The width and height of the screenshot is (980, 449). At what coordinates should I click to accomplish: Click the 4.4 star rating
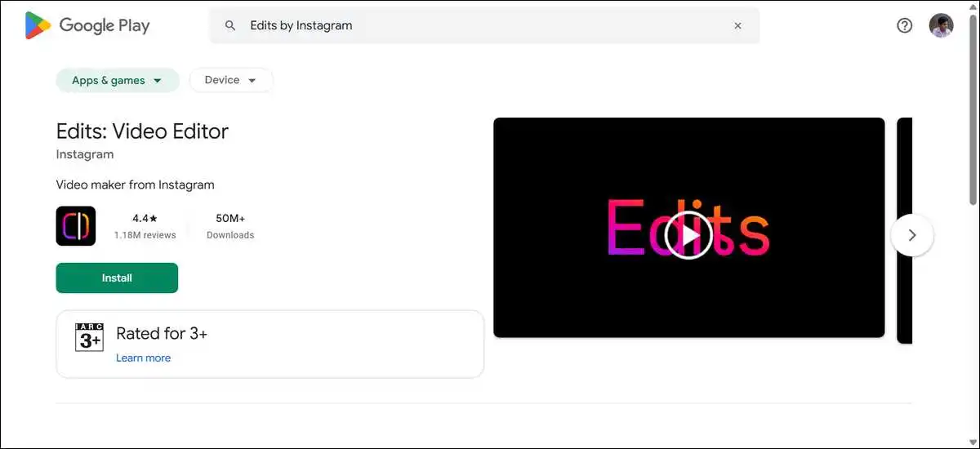click(145, 219)
